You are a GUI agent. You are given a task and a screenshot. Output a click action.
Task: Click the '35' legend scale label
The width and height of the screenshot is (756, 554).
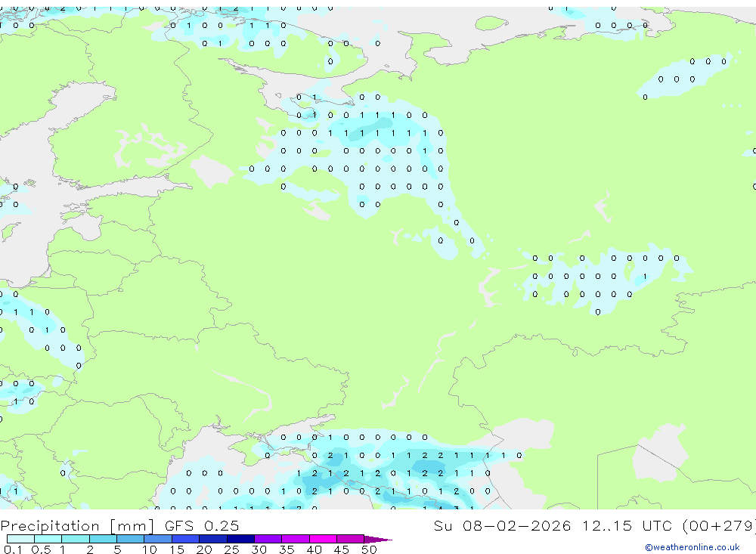tap(287, 549)
